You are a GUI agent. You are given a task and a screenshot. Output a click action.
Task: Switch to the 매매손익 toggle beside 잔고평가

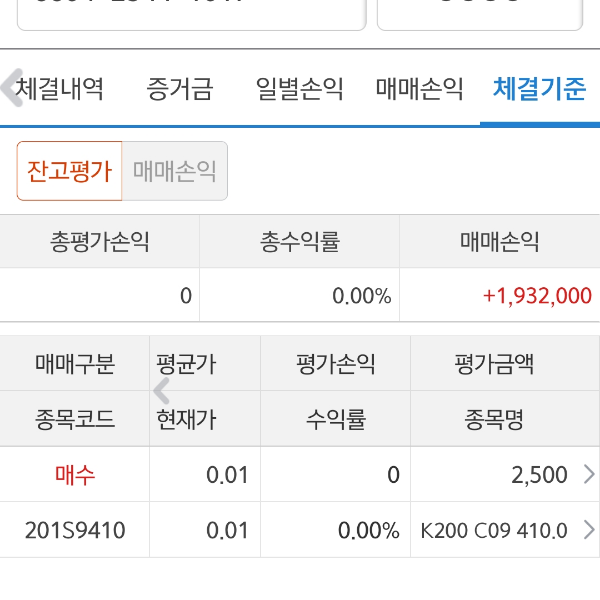(x=175, y=171)
